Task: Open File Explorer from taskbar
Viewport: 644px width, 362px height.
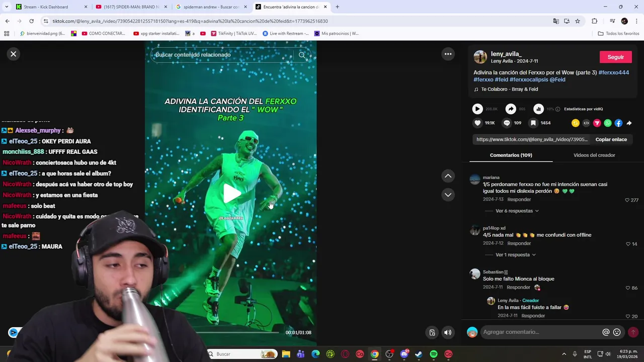Action: [x=286, y=354]
